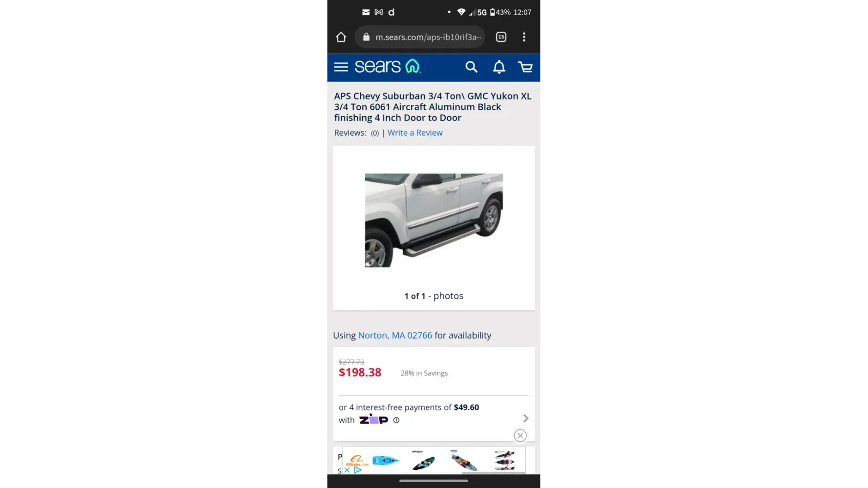Go to browser home page
The height and width of the screenshot is (488, 868).
point(341,37)
